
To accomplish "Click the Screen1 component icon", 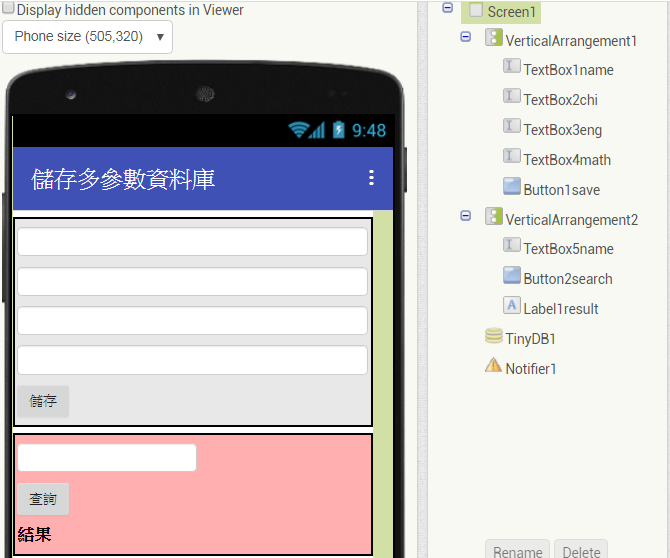I will pyautogui.click(x=476, y=10).
